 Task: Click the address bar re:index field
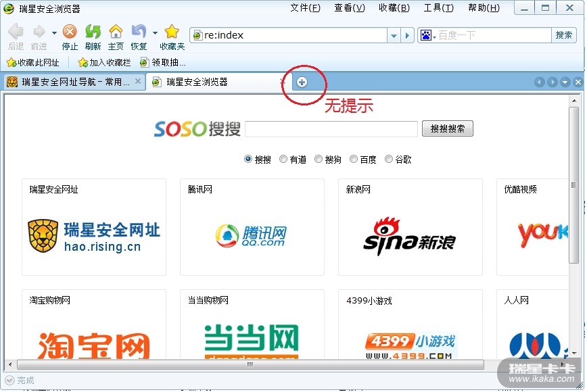click(x=289, y=35)
